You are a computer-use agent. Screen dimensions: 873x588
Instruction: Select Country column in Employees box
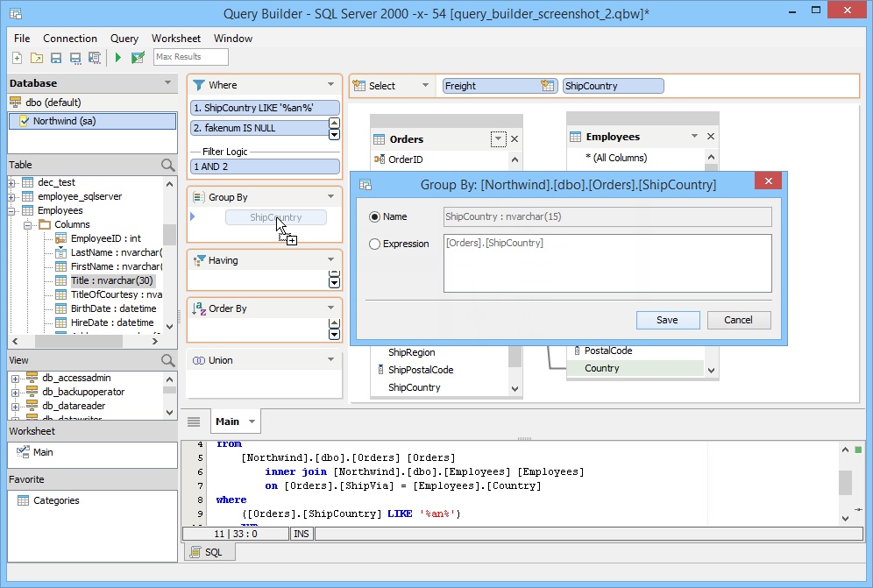tap(635, 368)
